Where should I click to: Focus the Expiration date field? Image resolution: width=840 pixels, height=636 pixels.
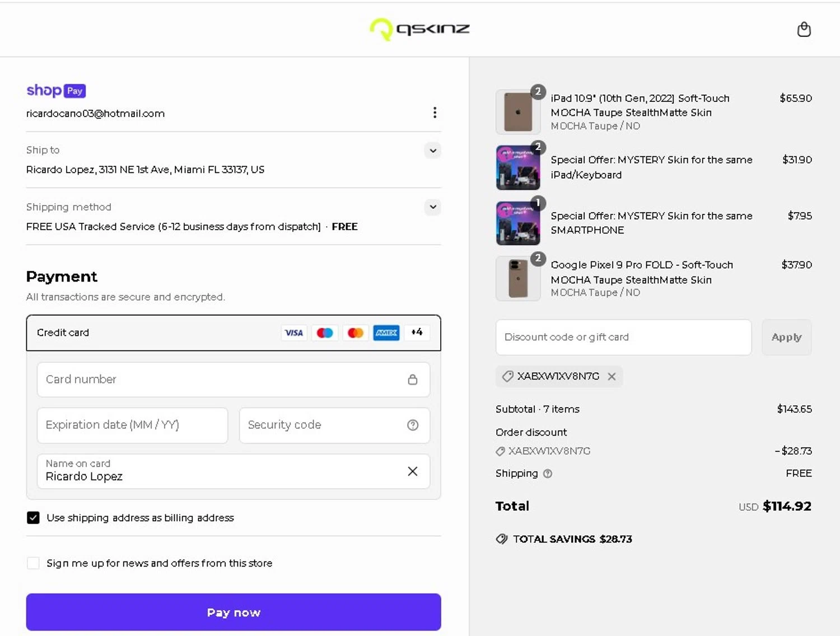tap(133, 425)
